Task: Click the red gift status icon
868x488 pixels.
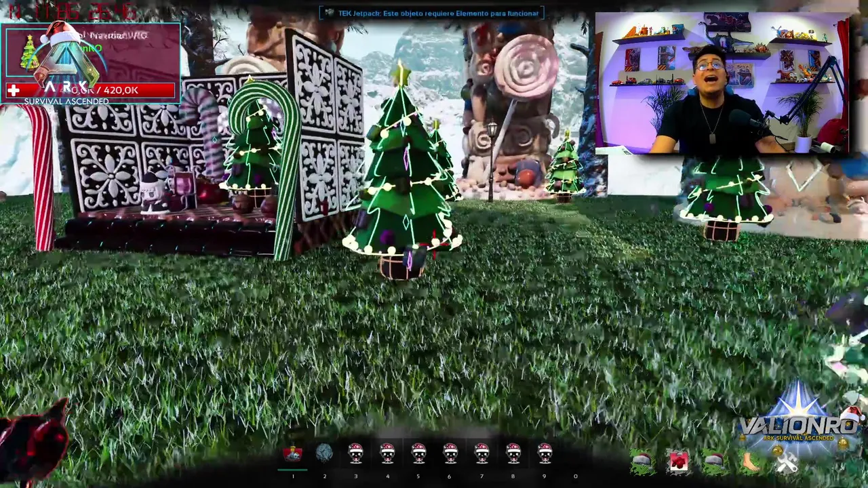Action: (679, 462)
